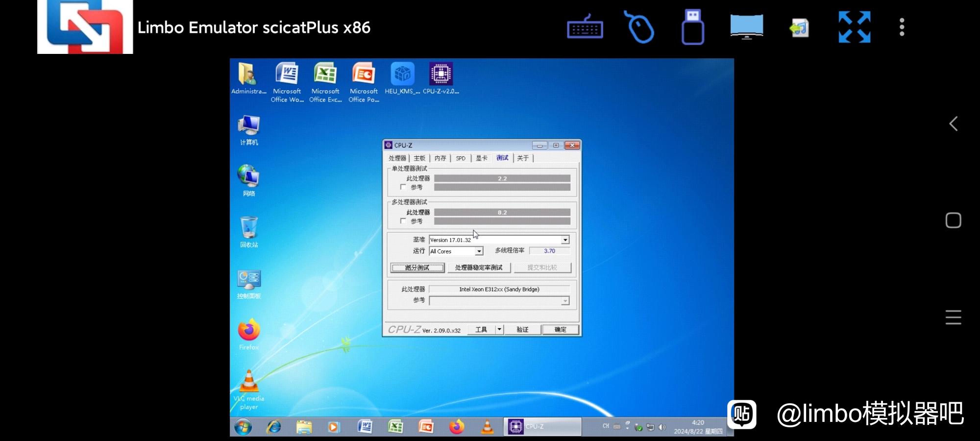Click the 跑分测试 benchmark button
The height and width of the screenshot is (441, 980).
tap(417, 268)
